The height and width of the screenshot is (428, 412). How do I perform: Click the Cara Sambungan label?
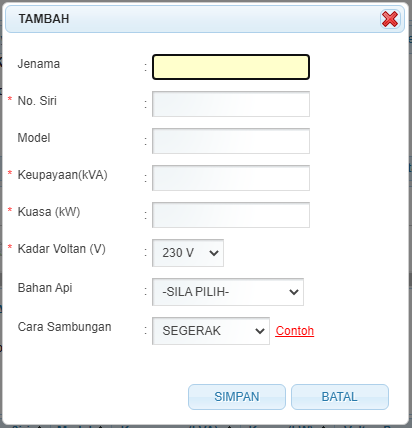[x=64, y=327]
